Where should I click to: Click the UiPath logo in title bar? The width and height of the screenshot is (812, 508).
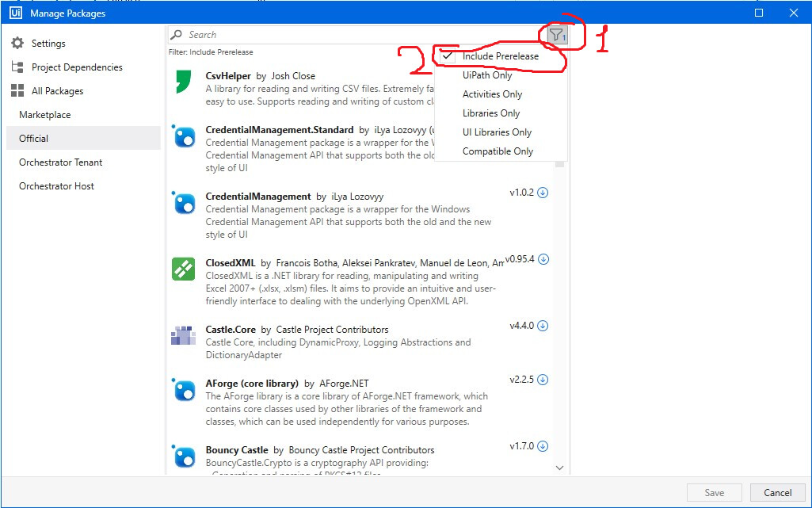(x=16, y=13)
